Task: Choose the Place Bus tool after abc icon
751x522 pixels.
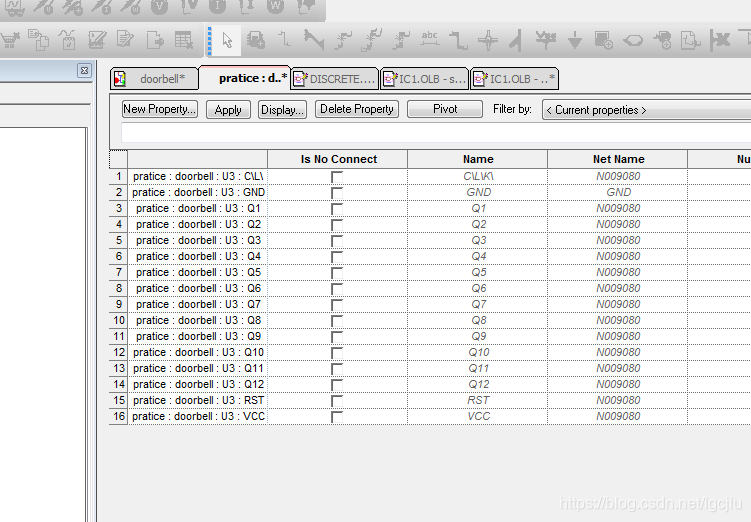Action: pyautogui.click(x=458, y=40)
